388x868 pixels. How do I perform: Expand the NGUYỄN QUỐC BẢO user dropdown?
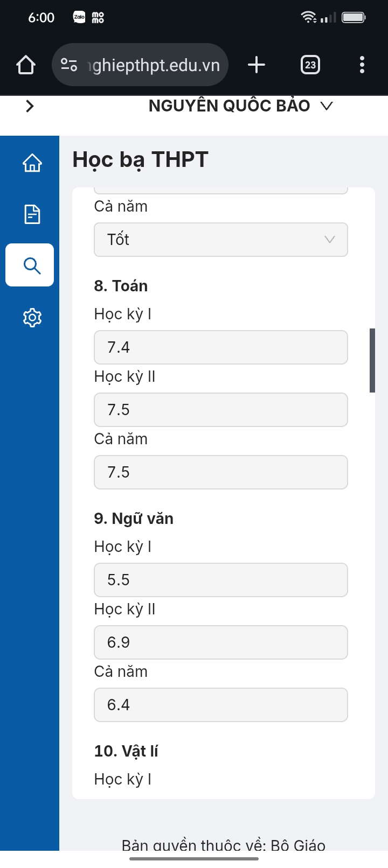click(x=240, y=106)
